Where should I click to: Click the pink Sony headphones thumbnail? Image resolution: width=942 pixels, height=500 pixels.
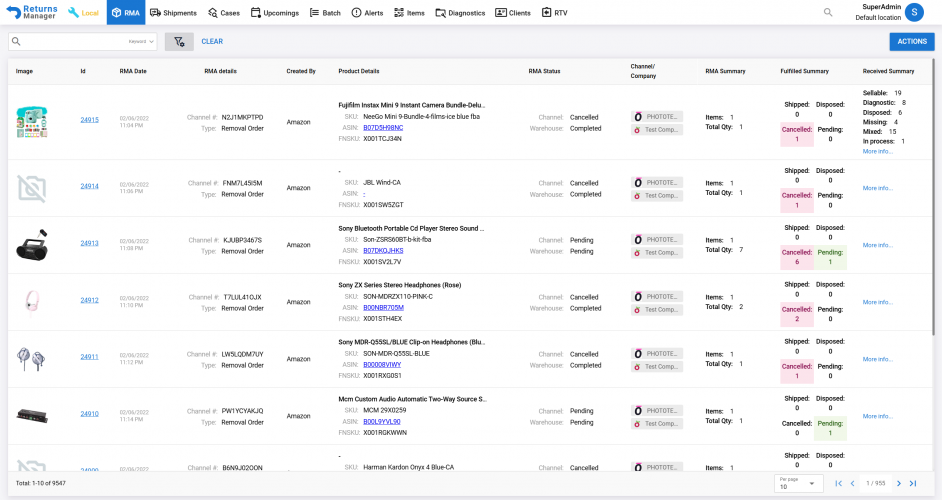pyautogui.click(x=32, y=300)
